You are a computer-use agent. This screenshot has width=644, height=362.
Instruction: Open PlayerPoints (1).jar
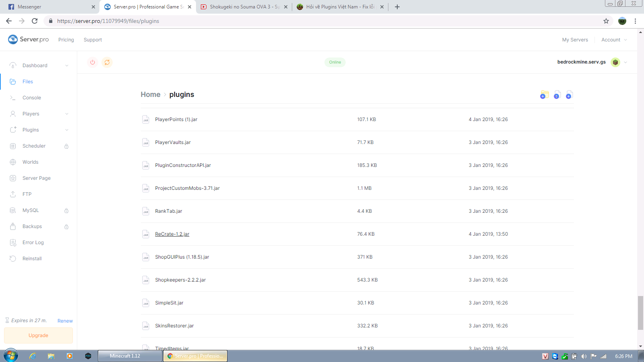(x=176, y=119)
